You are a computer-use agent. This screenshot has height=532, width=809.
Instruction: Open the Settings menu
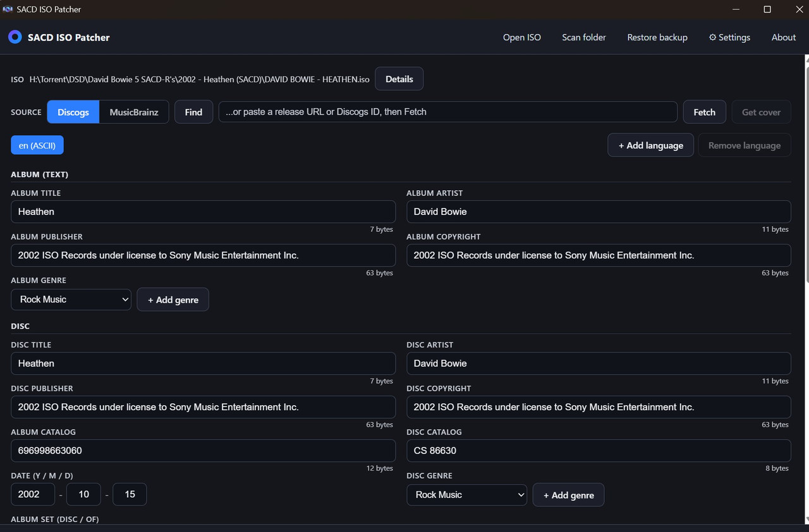pos(729,37)
